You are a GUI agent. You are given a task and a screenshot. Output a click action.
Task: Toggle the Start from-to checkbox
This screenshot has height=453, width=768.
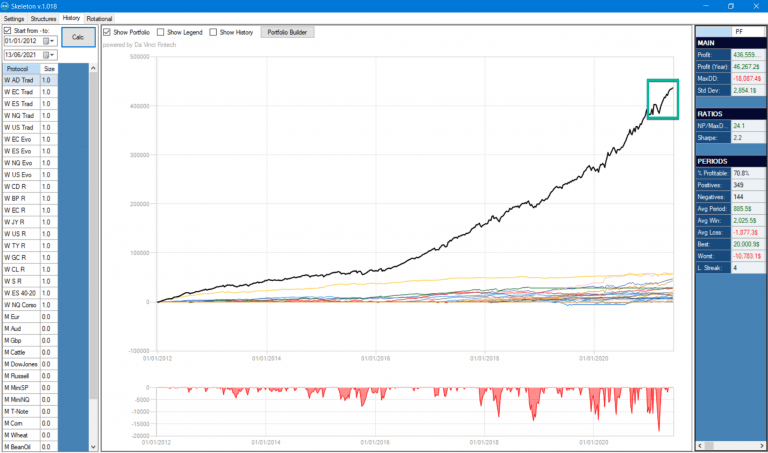tap(8, 30)
